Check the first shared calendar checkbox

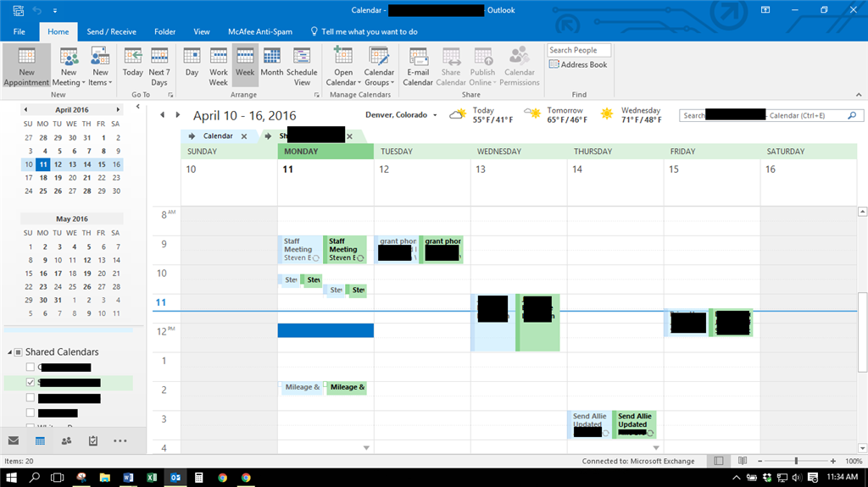click(x=31, y=367)
